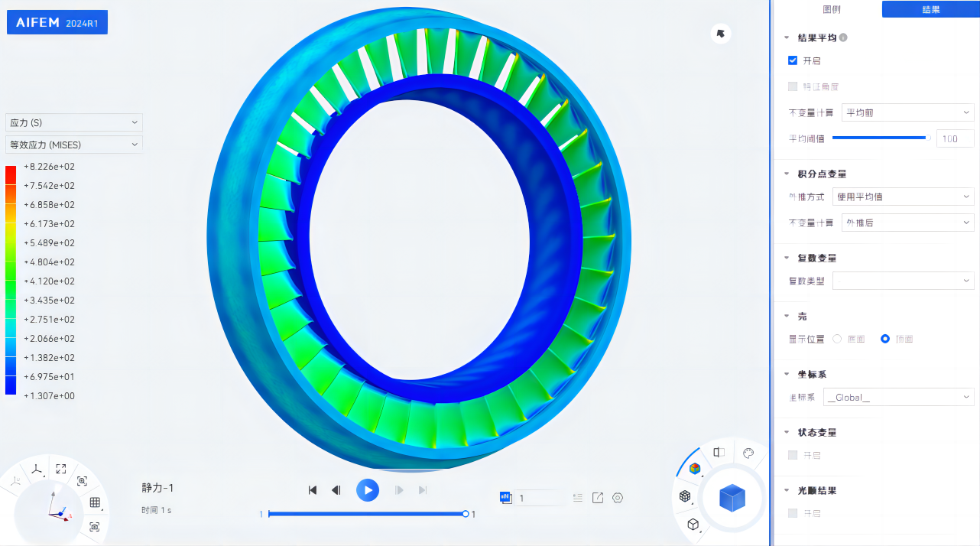Click the AIFEM 2024R1 logo button

point(57,23)
